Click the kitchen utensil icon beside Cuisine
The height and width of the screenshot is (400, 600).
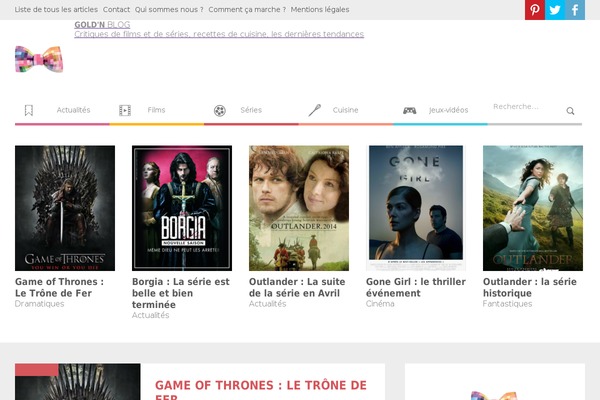point(315,110)
